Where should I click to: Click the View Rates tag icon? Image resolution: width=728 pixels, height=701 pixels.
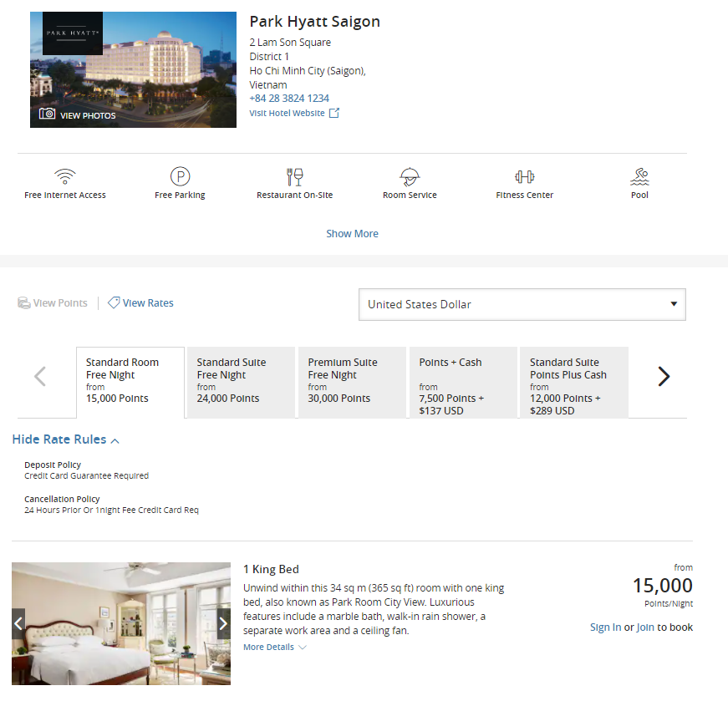[x=114, y=302]
